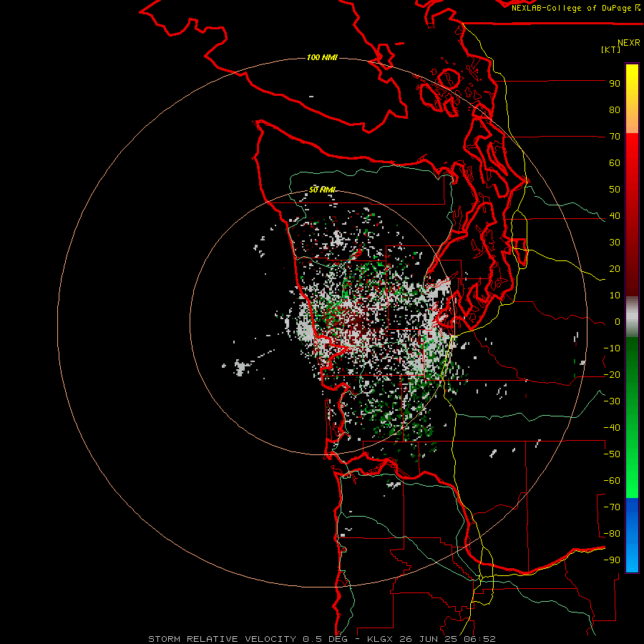This screenshot has height=644, width=644.
Task: Click the STORM RELATIVE VELOCITY product label
Action: click(223, 639)
